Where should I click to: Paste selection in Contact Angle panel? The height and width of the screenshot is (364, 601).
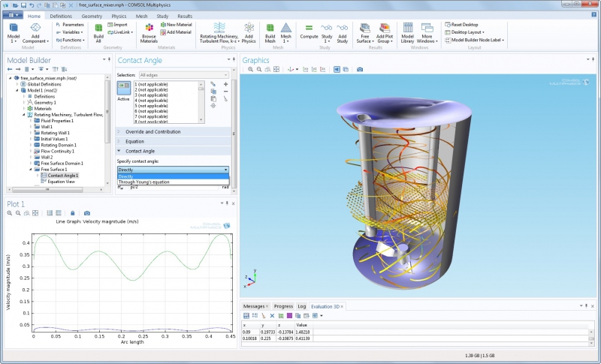tap(213, 99)
